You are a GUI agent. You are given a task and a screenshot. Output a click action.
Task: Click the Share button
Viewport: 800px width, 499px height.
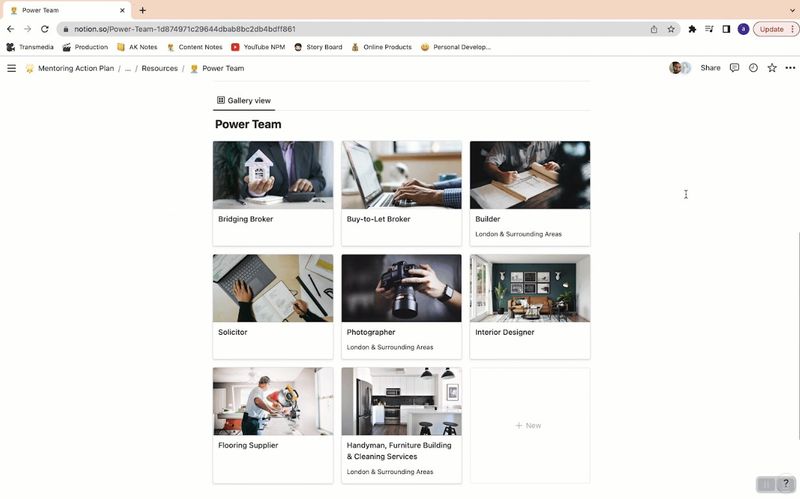[x=710, y=68]
